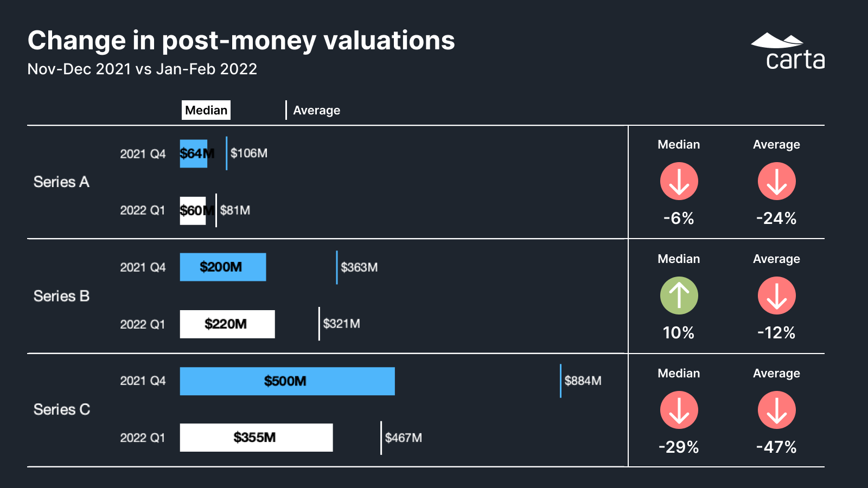Select the white $355M Series C bar
Image resolution: width=868 pixels, height=488 pixels.
[x=256, y=438]
